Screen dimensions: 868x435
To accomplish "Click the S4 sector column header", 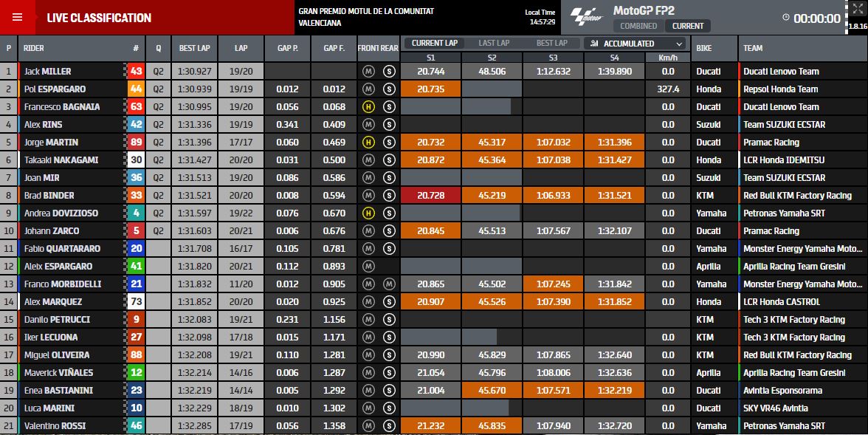I will 614,58.
